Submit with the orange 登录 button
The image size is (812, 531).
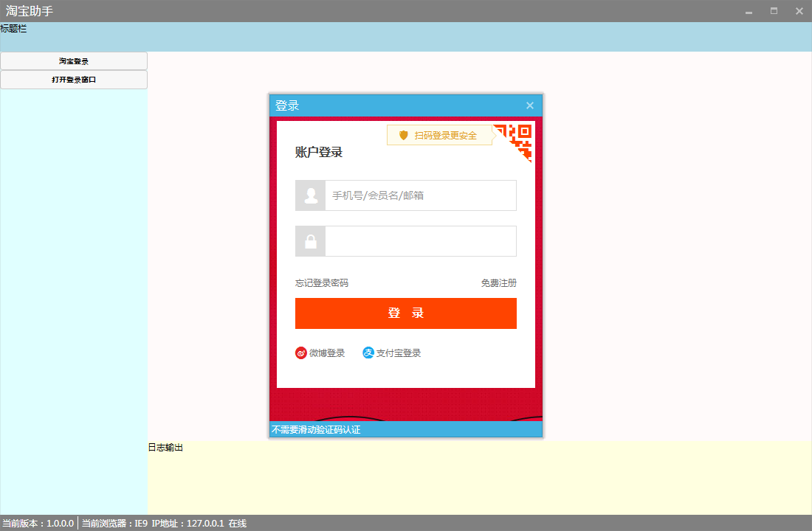tap(405, 313)
